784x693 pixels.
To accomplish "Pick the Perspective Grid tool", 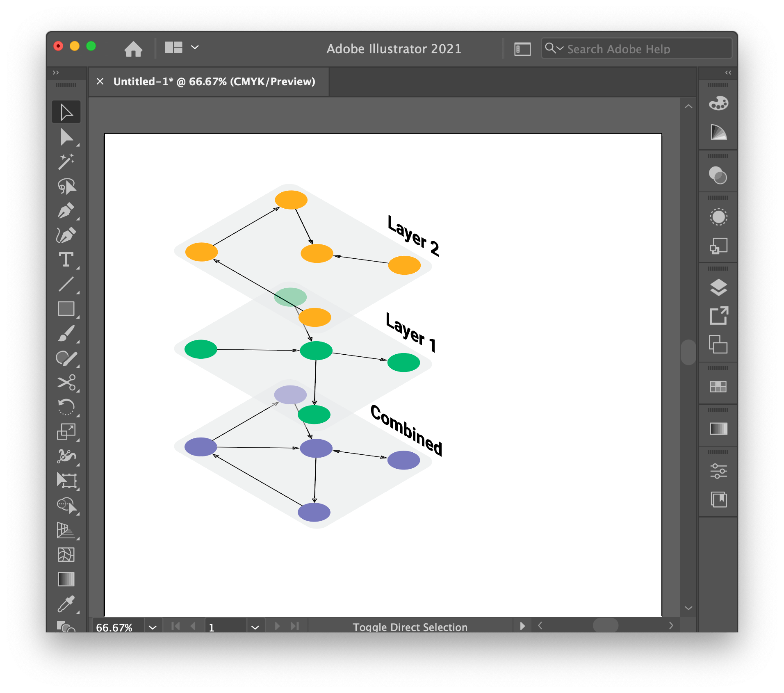I will (66, 530).
